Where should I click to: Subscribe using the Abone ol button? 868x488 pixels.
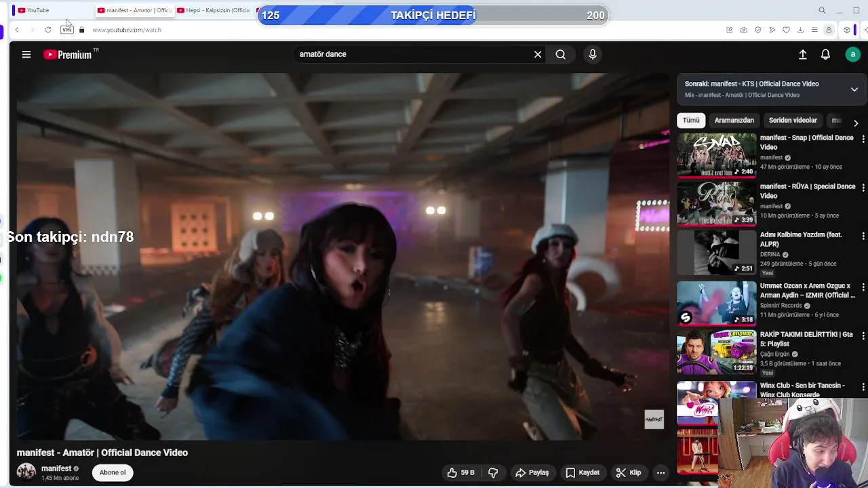pyautogui.click(x=113, y=472)
